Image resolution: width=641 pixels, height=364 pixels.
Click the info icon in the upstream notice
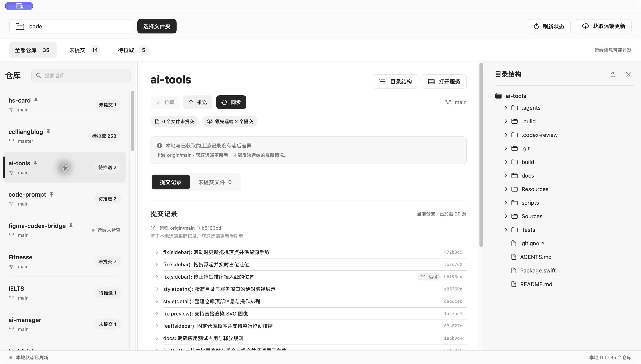(159, 146)
